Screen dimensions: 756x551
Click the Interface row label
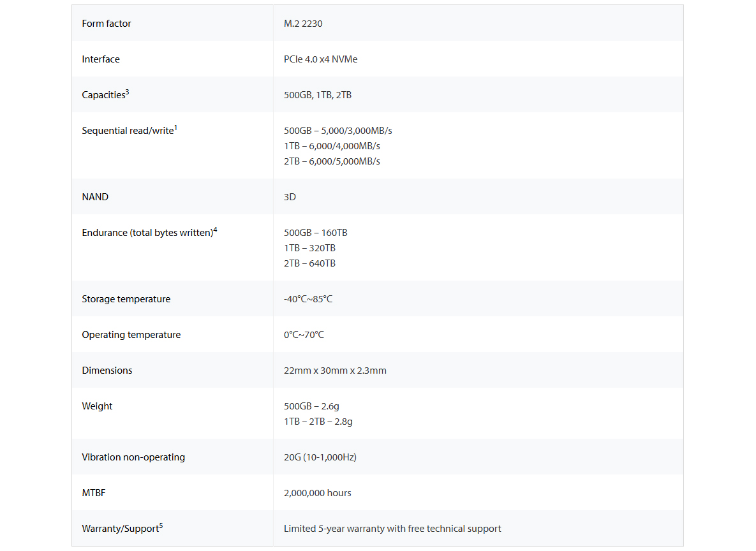(x=101, y=59)
